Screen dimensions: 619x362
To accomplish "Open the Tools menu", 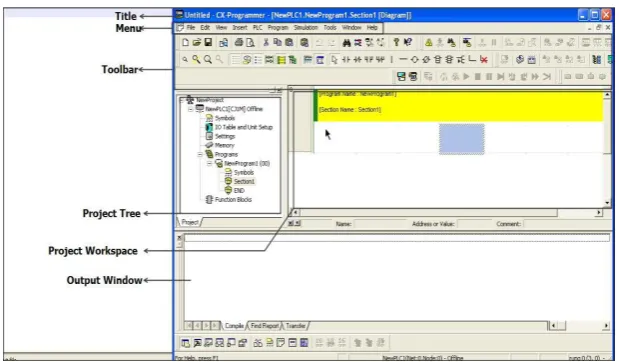I will click(x=330, y=28).
